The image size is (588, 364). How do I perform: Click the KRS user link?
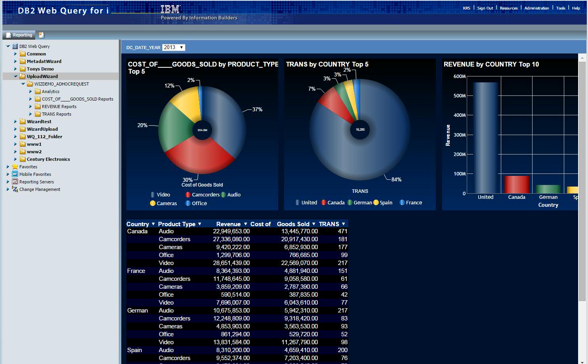pyautogui.click(x=467, y=8)
